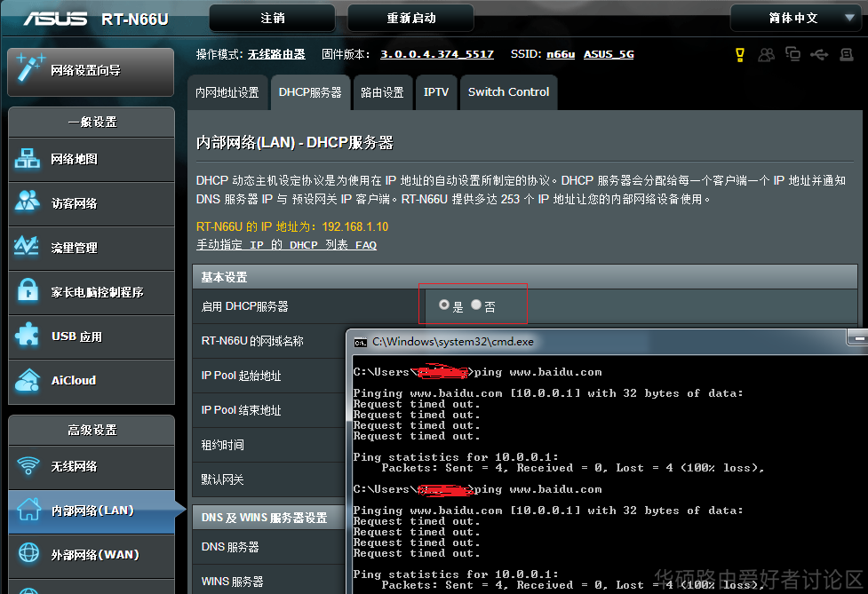Select 是 to enable DHCP server
868x594 pixels.
[x=444, y=305]
